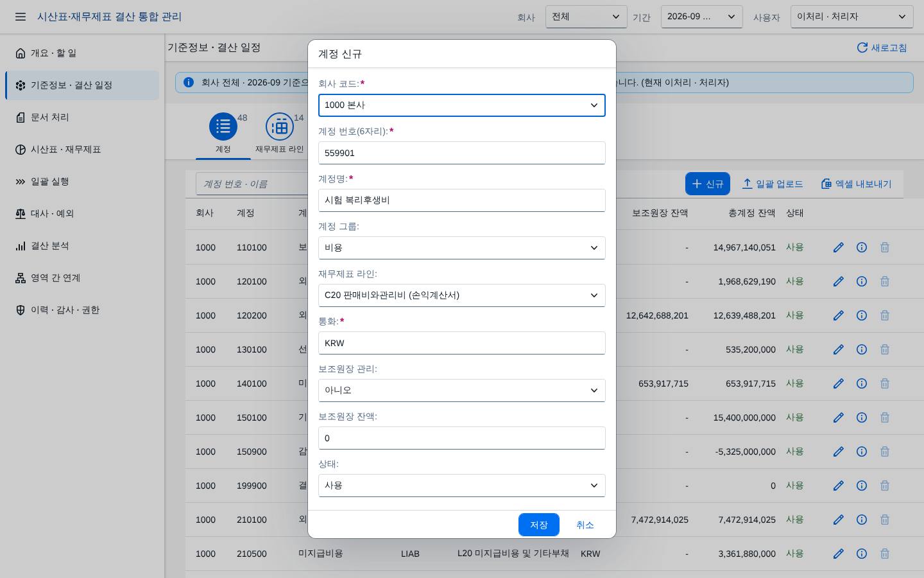Click trash icon for account 150100
The image size is (924, 578).
tap(885, 417)
